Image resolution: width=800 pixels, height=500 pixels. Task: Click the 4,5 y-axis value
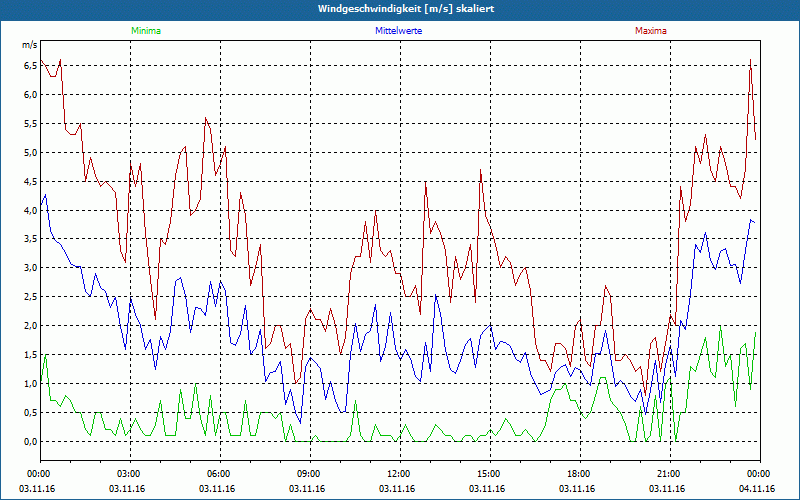30,182
